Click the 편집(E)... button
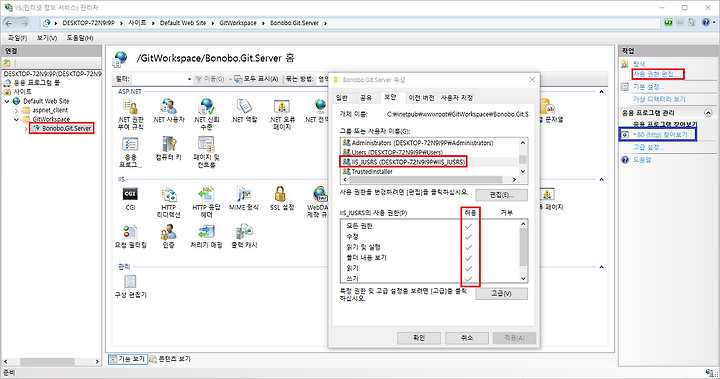 point(501,195)
